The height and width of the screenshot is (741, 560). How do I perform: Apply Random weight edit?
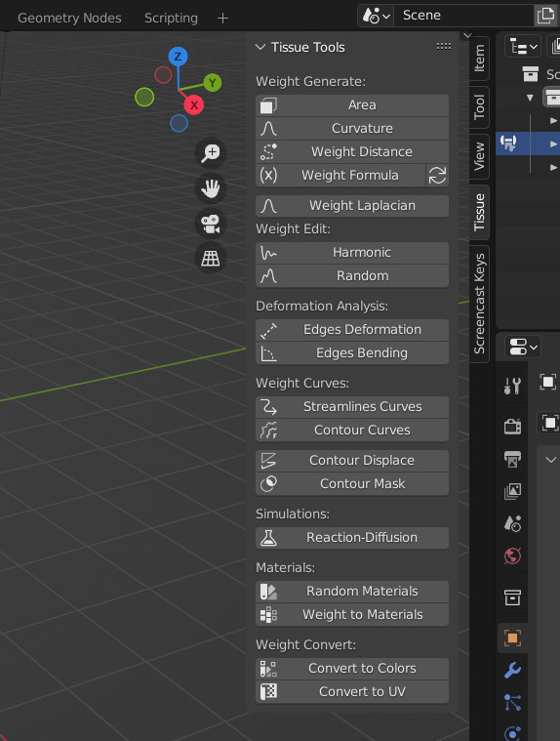pos(352,276)
